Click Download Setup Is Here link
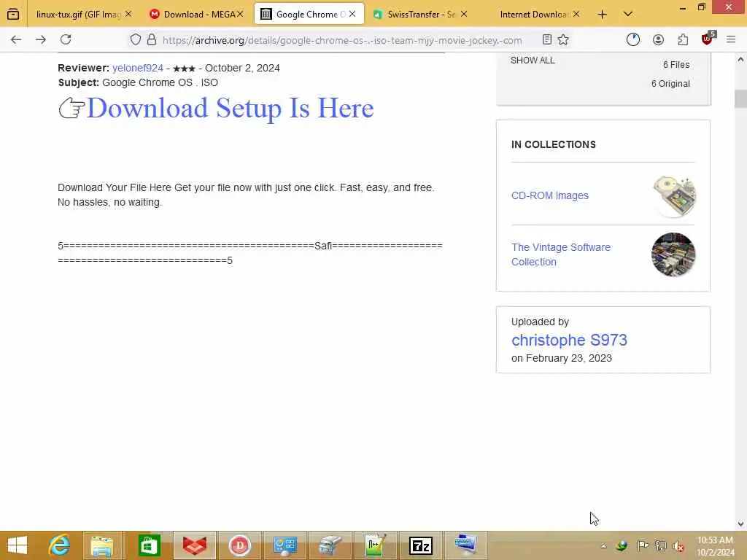 coord(230,108)
